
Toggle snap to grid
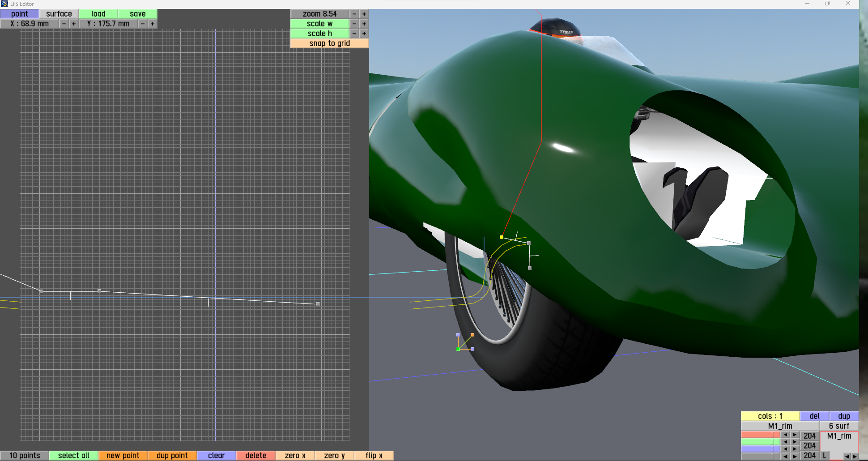pyautogui.click(x=329, y=43)
